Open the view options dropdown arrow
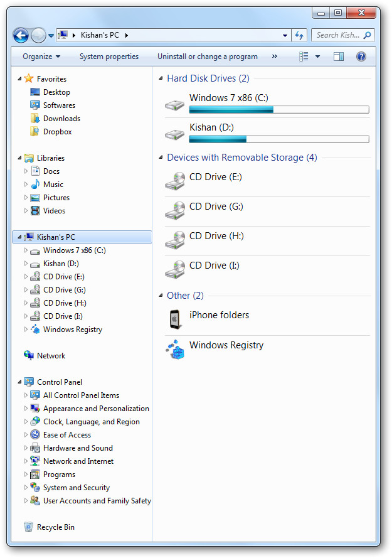Viewport: 392px width, 558px height. (x=317, y=56)
